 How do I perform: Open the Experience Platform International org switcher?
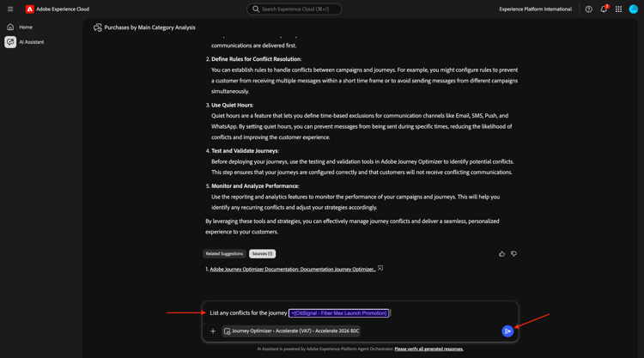(535, 9)
